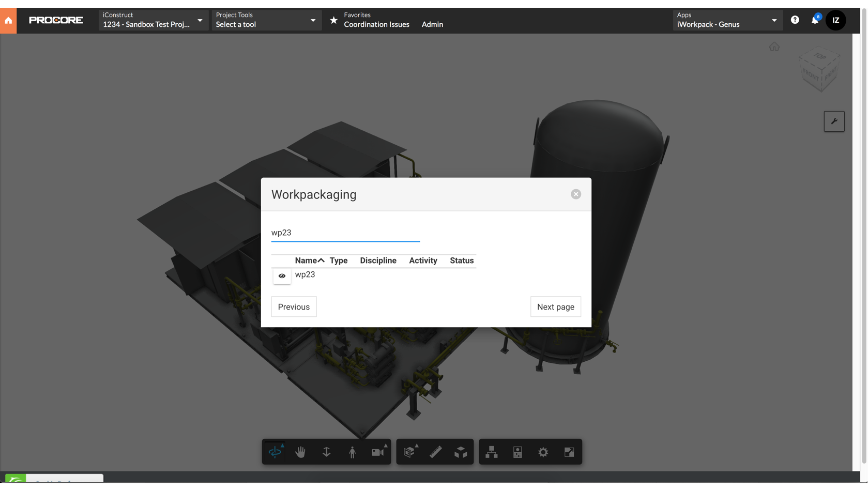Click the Previous button

(294, 306)
